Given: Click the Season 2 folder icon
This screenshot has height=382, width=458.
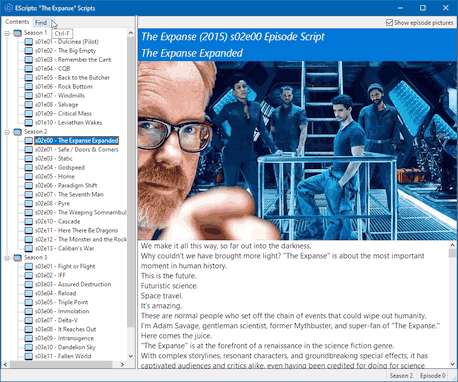Looking at the screenshot, I should click(18, 132).
